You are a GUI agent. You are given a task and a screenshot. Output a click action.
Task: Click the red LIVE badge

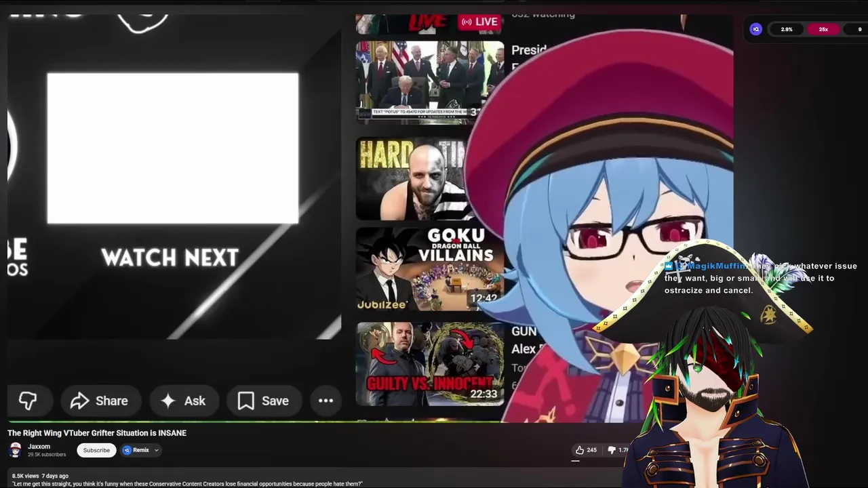(479, 22)
